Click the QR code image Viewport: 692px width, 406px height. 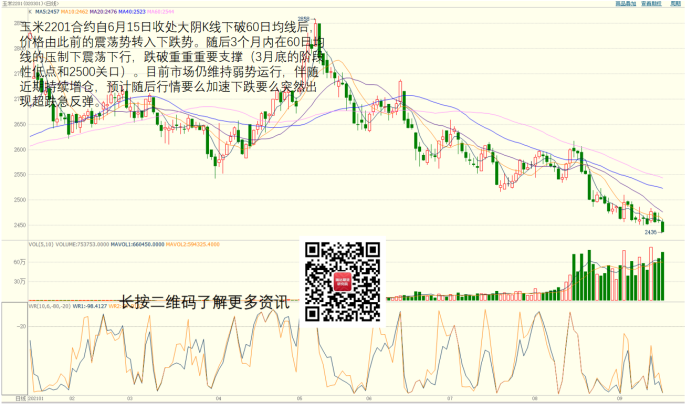pos(342,282)
